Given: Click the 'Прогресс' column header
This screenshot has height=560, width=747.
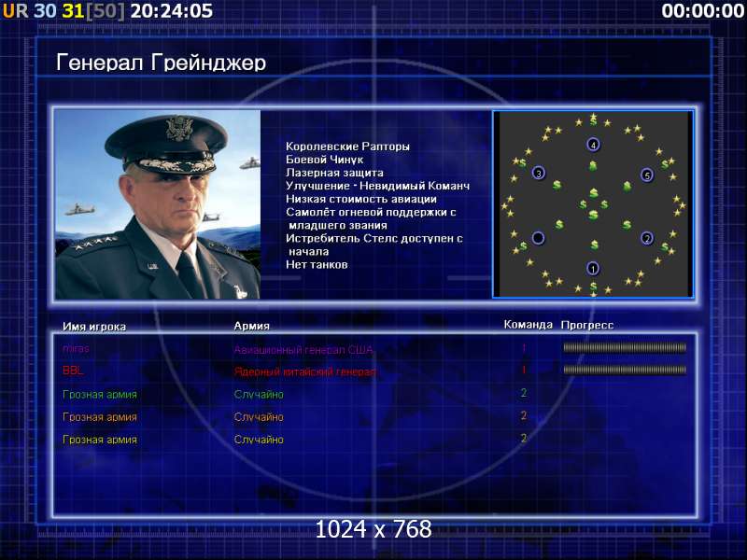Looking at the screenshot, I should [x=587, y=325].
